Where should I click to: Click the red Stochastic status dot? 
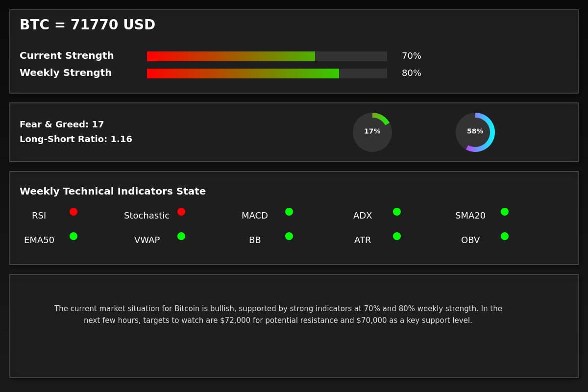[181, 212]
